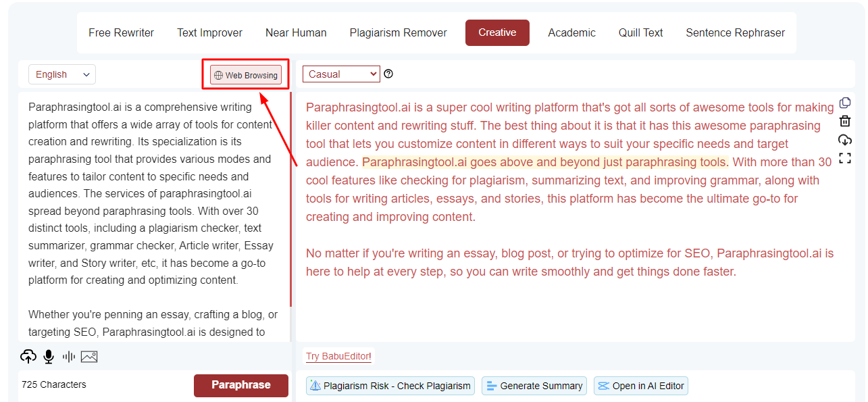The width and height of the screenshot is (868, 402).
Task: Expand output to fullscreen view
Action: (x=844, y=158)
